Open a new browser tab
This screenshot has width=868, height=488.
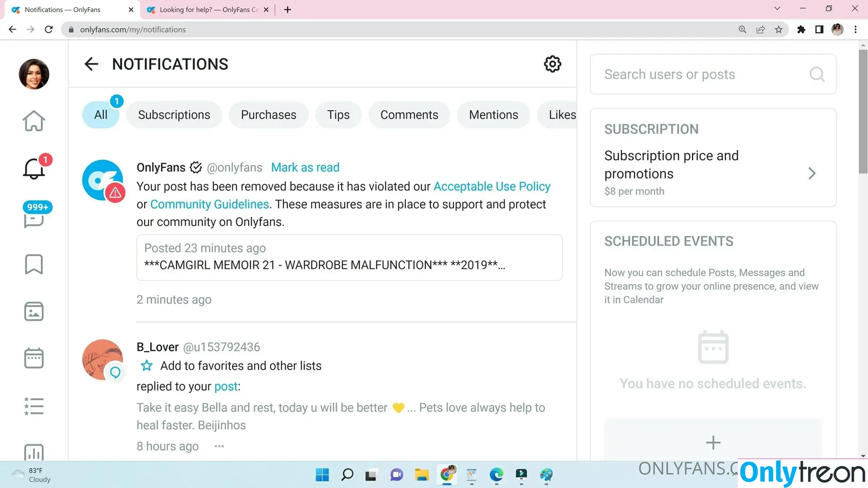[288, 9]
